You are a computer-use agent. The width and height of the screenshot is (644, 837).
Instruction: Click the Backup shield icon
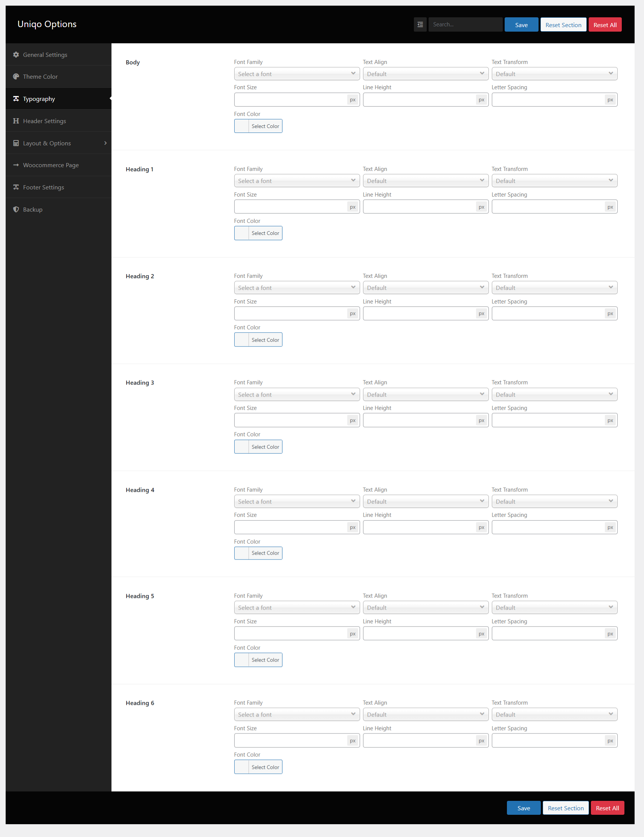[x=16, y=210]
